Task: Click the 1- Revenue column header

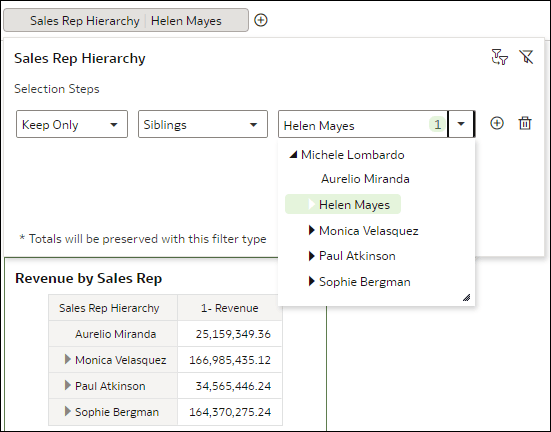Action: coord(229,308)
